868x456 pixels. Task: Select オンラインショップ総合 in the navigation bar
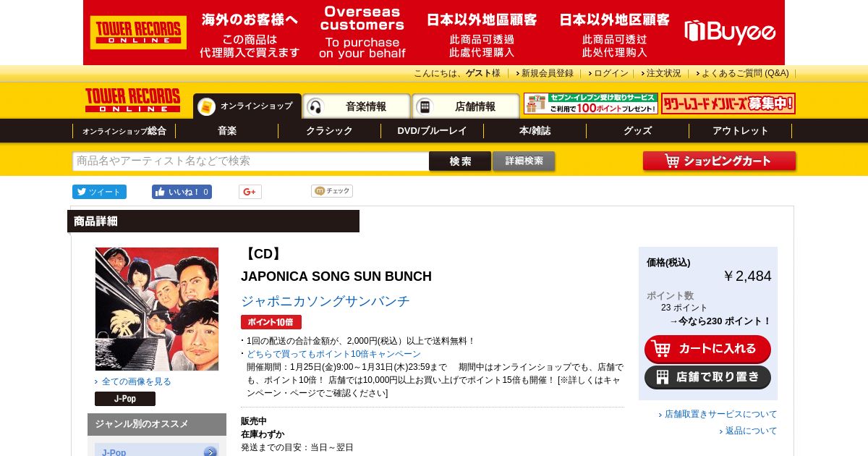(x=124, y=131)
